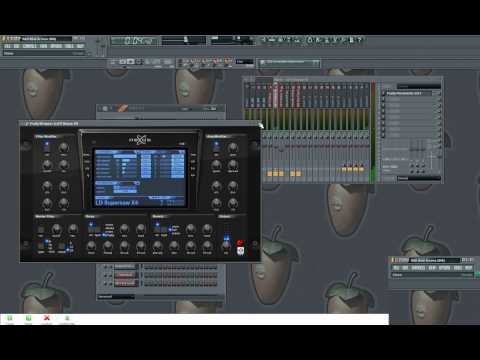Click the second channel button in the step sequencer
Screen dimensions: 480x360
(125, 275)
